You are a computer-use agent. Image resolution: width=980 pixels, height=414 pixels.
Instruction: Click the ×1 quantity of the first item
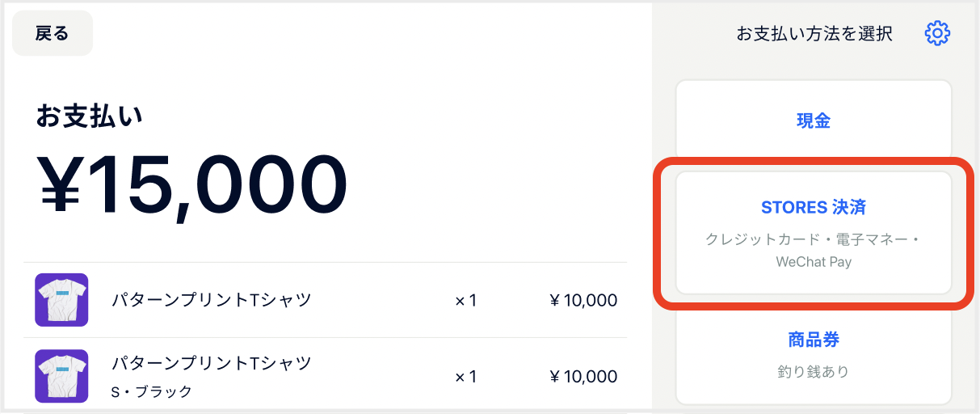click(x=465, y=301)
